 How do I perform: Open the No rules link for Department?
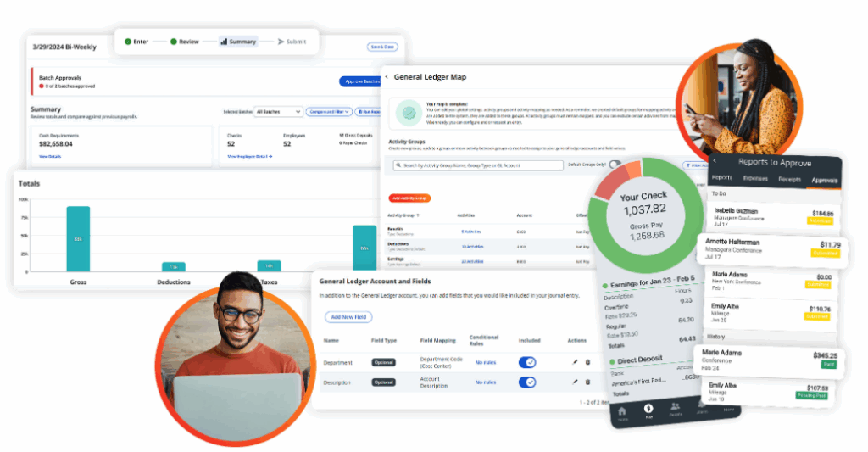coord(486,362)
